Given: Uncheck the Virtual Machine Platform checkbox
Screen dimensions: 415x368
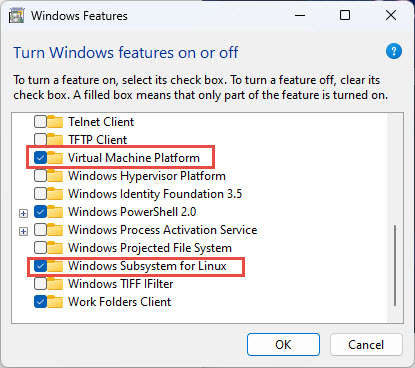Looking at the screenshot, I should [40, 158].
